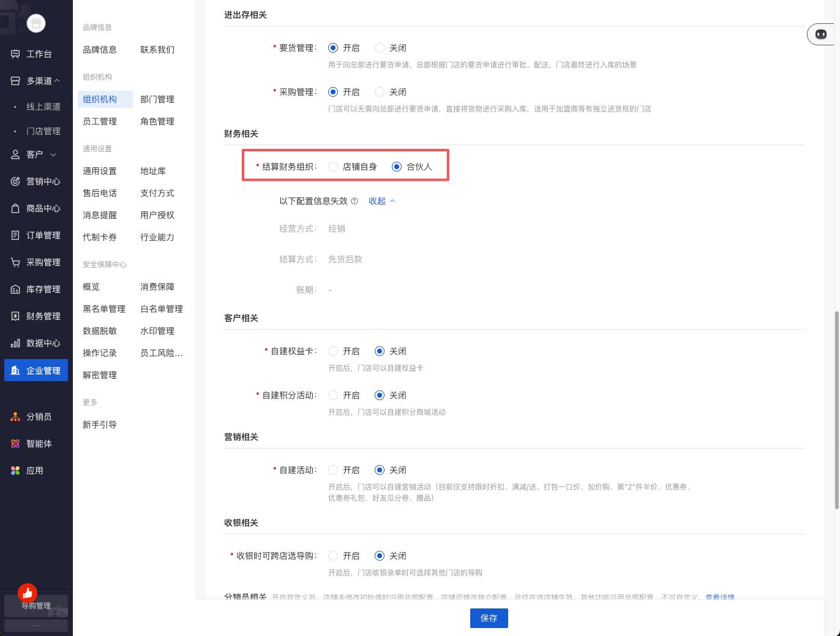This screenshot has width=840, height=636.
Task: Click the 保存 save button
Action: click(489, 618)
